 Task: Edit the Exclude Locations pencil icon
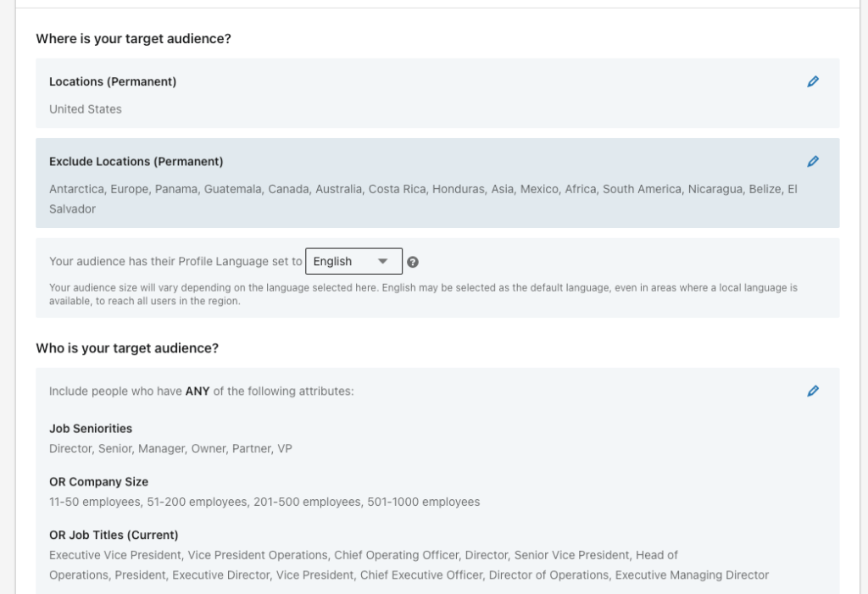(x=813, y=161)
